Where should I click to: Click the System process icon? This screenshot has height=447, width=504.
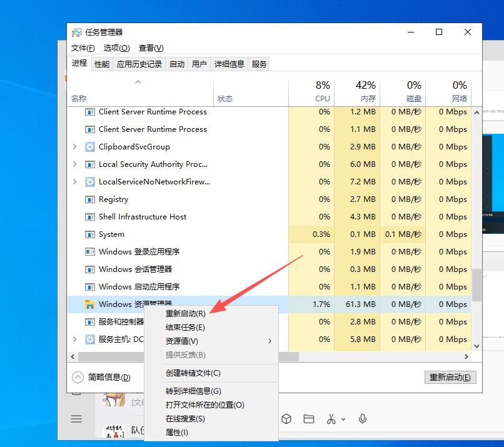89,234
